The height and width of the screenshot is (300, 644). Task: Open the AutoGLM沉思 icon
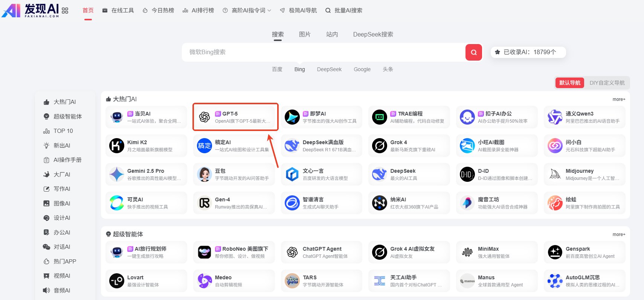tap(555, 281)
